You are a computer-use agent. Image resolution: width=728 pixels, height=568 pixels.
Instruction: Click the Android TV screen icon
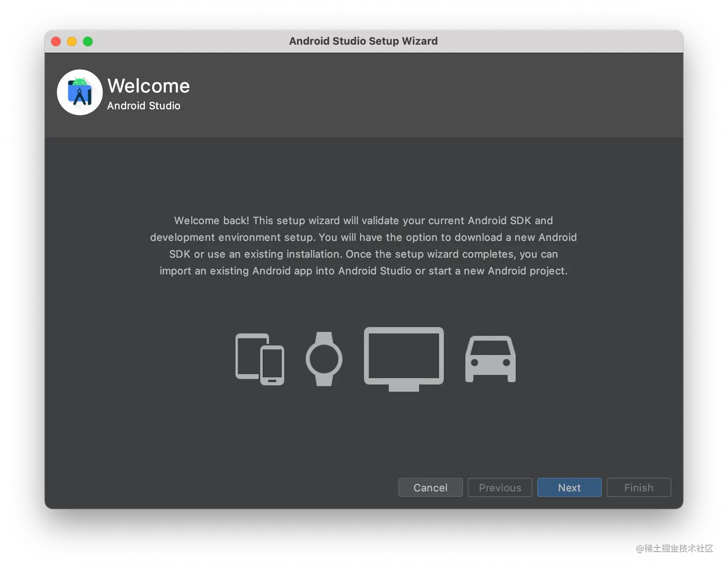coord(404,359)
